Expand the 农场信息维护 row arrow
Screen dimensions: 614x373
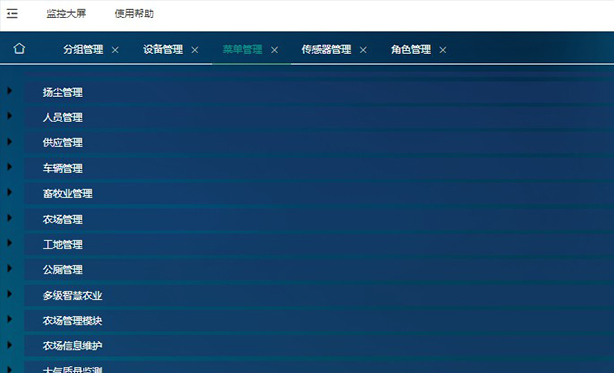[10, 345]
